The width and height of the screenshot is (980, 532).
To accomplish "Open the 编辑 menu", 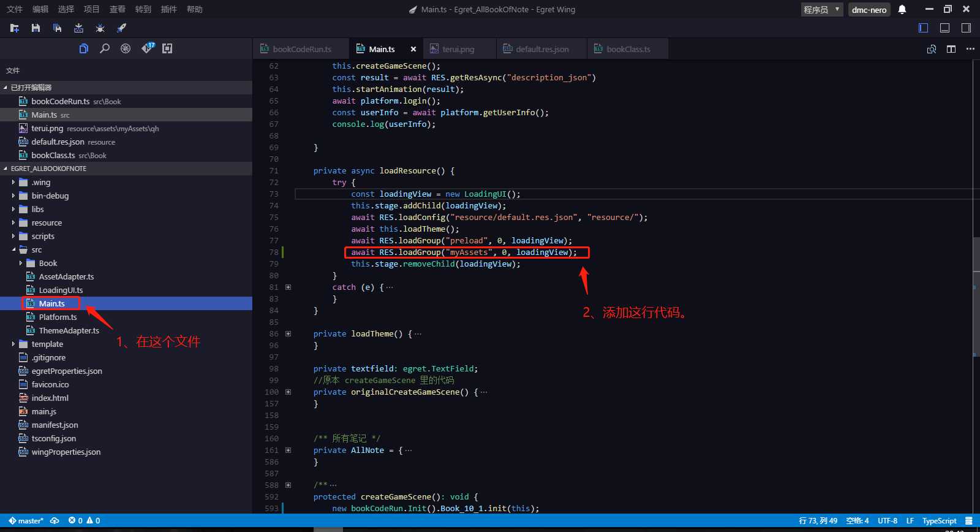I will [40, 9].
